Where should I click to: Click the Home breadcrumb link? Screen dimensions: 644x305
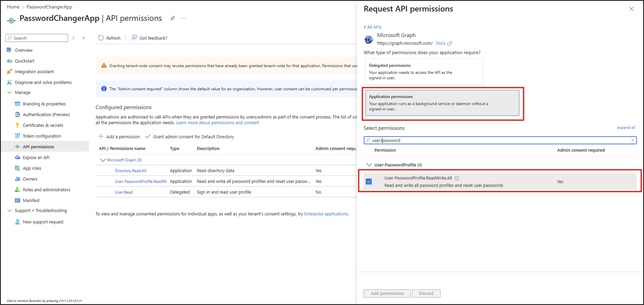[x=13, y=7]
